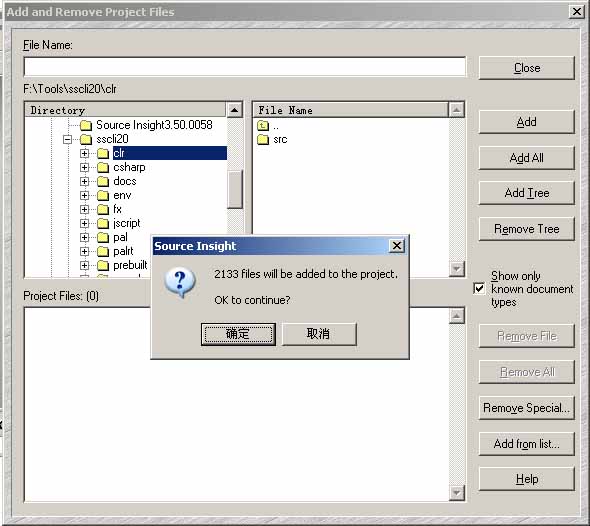Expand the docs folder node
This screenshot has height=526, width=590.
click(84, 181)
